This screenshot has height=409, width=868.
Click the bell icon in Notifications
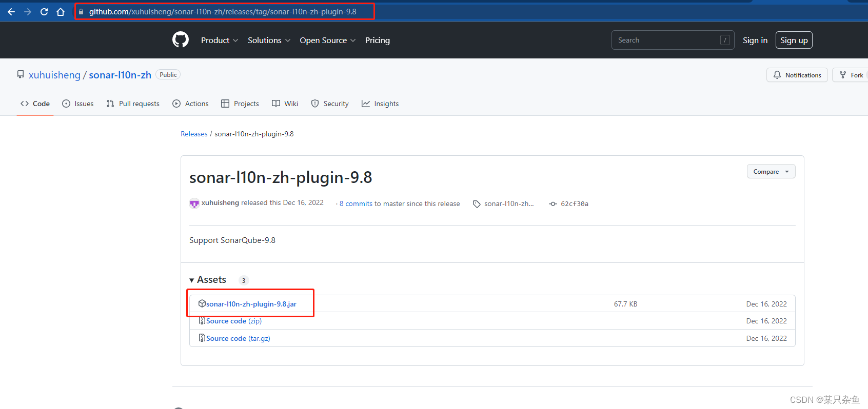(777, 75)
